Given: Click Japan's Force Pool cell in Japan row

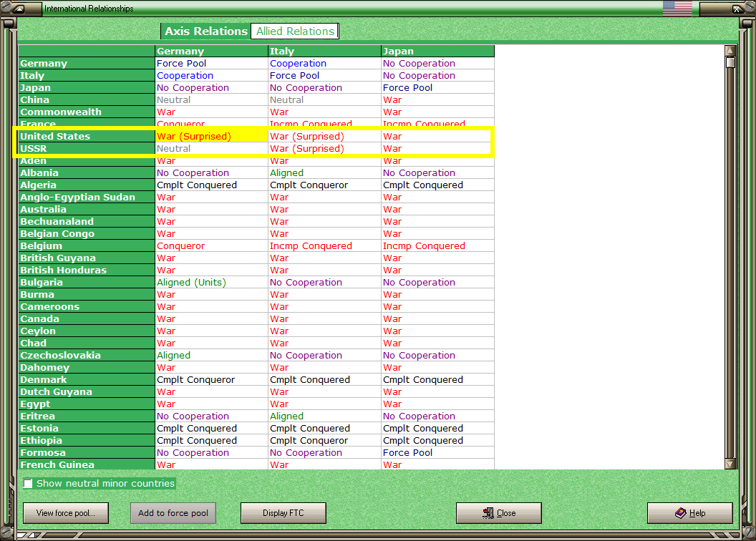Looking at the screenshot, I should pyautogui.click(x=438, y=88).
